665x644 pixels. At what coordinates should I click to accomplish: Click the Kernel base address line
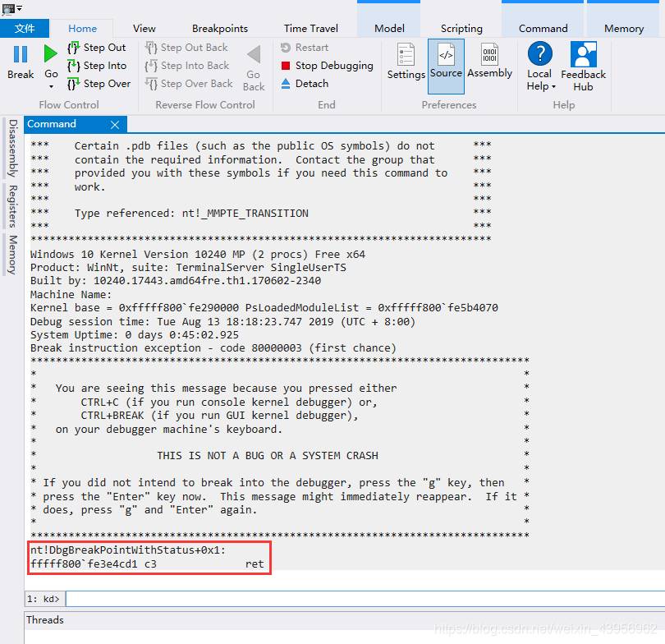click(x=264, y=307)
